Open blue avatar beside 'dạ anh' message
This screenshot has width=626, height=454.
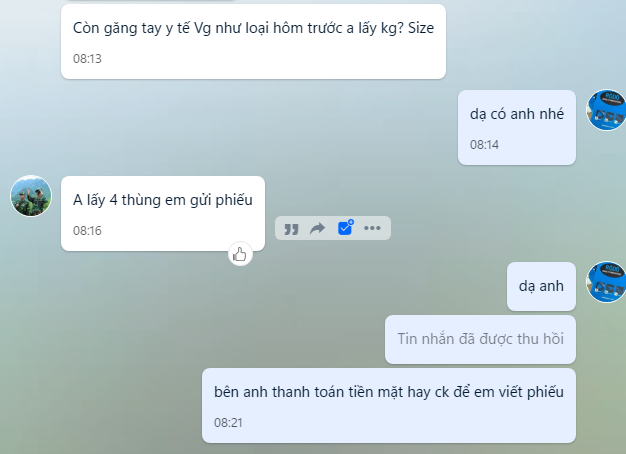606,282
